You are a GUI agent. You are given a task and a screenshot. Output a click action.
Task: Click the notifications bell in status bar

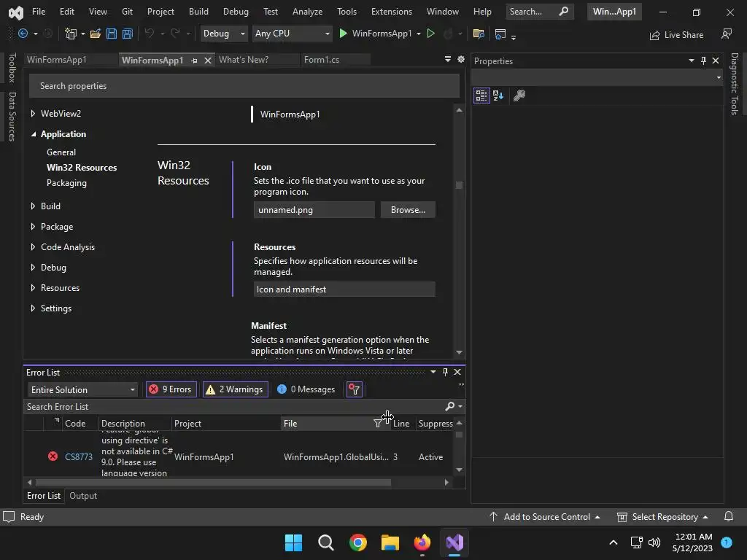tap(729, 517)
